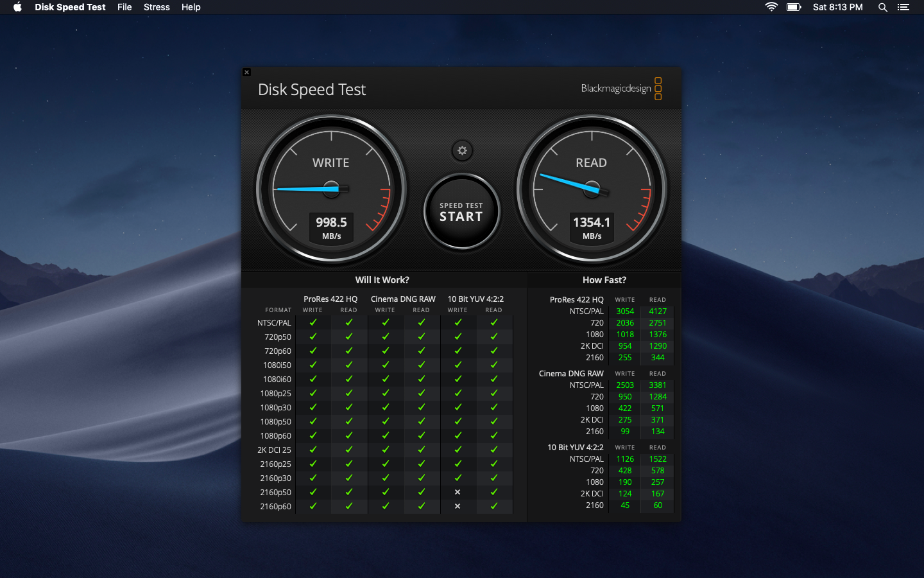This screenshot has height=578, width=924.
Task: Close the Disk Speed Test window
Action: tap(246, 73)
